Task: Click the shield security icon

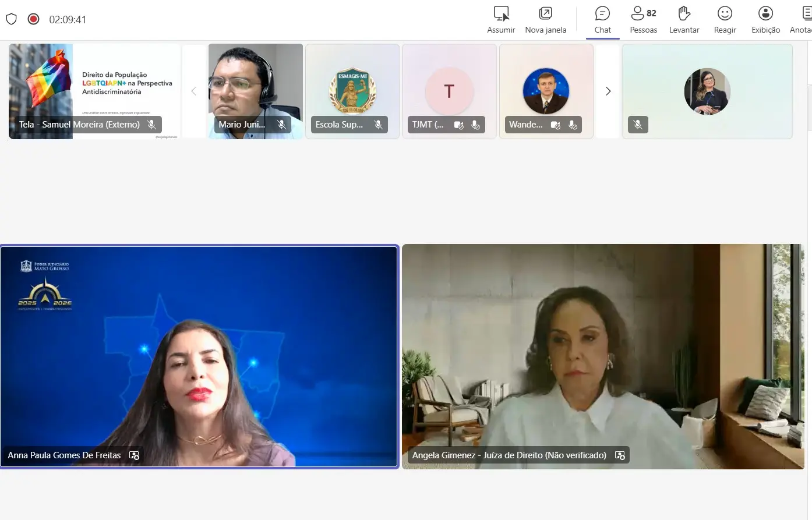Action: (11, 19)
